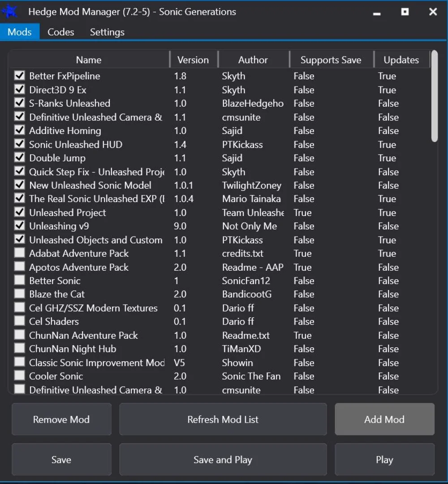
Task: Select the Better FxPipeline row name
Action: [65, 76]
